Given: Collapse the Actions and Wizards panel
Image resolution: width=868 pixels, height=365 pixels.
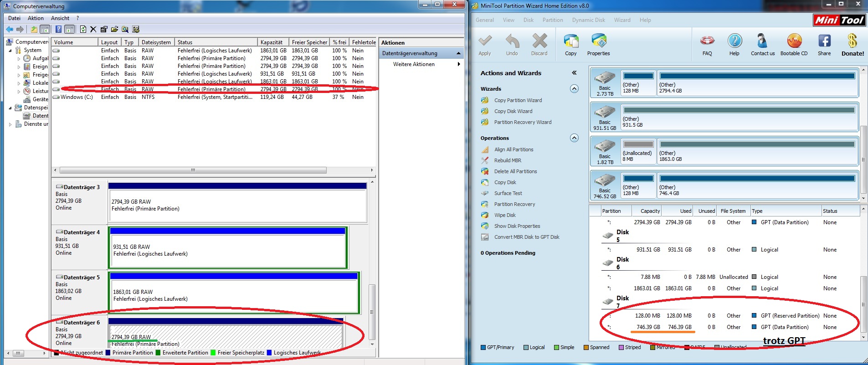Looking at the screenshot, I should pos(574,72).
